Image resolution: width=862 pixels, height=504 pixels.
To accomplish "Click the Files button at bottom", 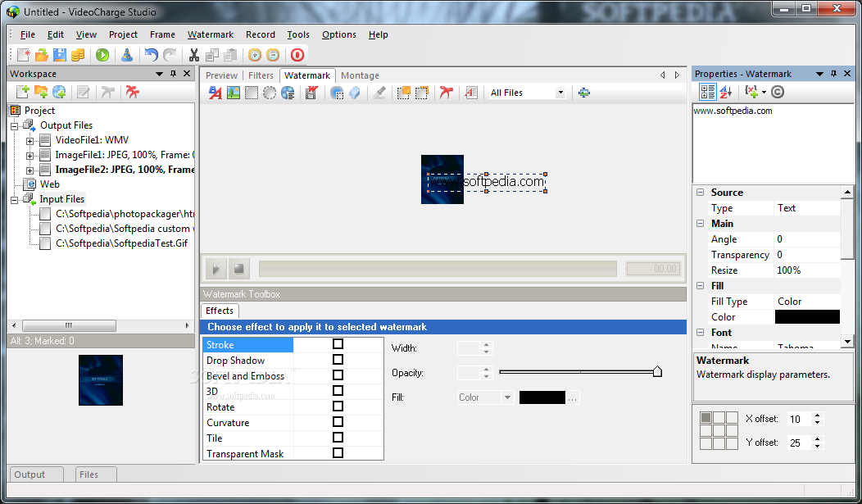I will coord(96,474).
